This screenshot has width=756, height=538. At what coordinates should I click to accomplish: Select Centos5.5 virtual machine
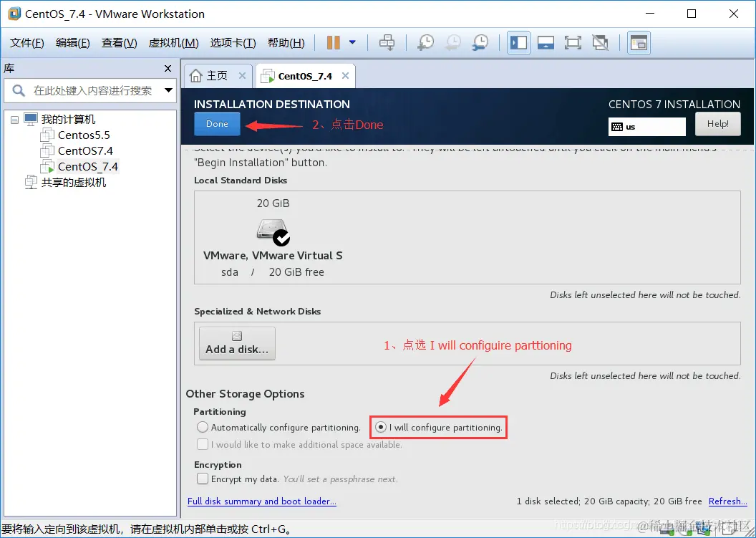(84, 135)
